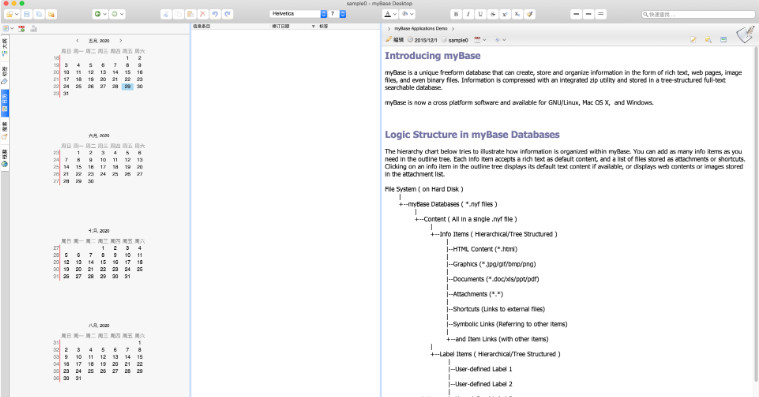This screenshot has width=759, height=397.
Task: Click the 信息条目 column header
Action: 201,26
